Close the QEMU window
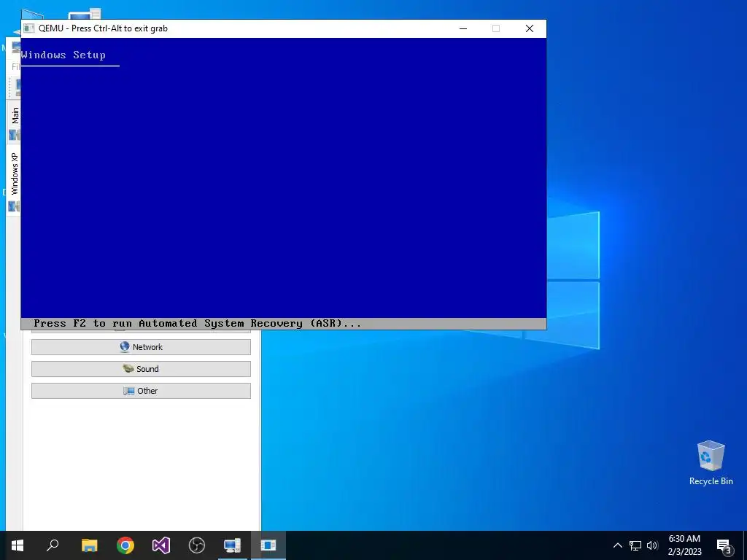 tap(530, 28)
